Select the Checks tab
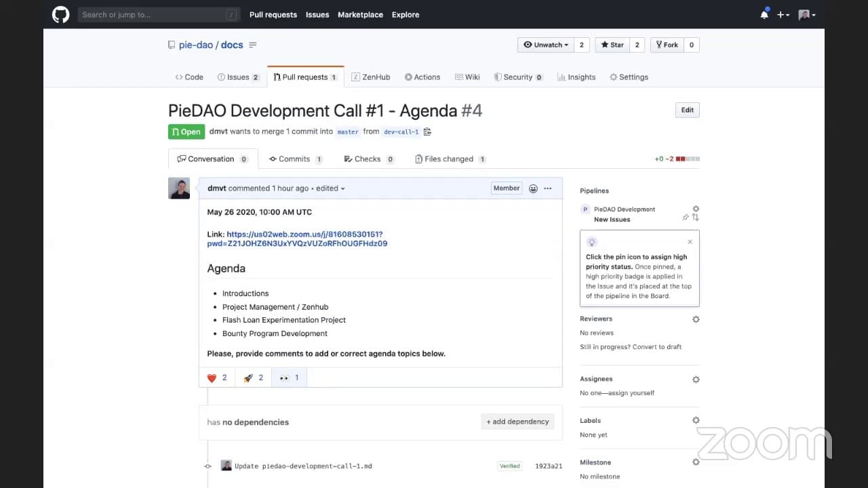The width and height of the screenshot is (868, 488). coord(369,159)
